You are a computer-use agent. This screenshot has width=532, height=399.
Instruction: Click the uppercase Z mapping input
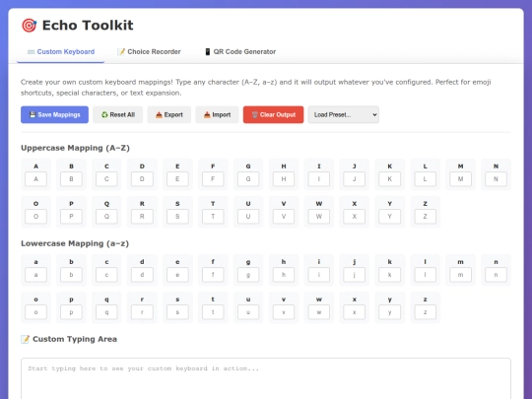pos(426,217)
